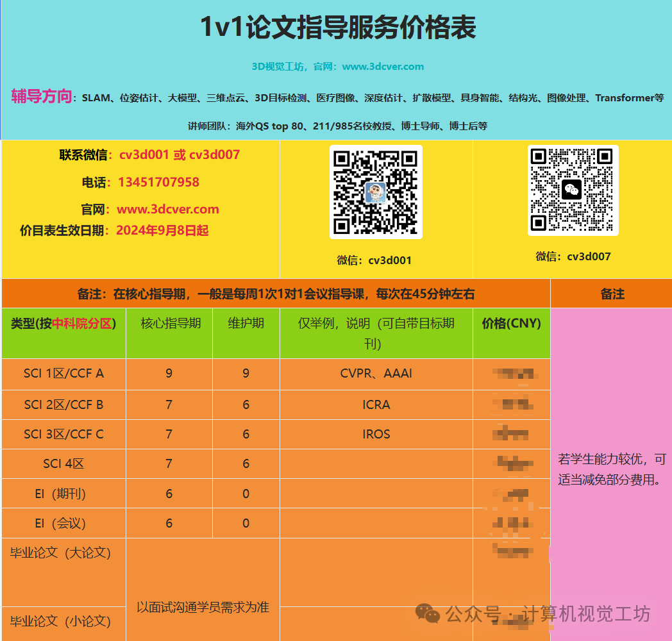672x641 pixels.
Task: Click 核心指导期 value 9 in SCI 1区/CCF A row
Action: point(169,374)
